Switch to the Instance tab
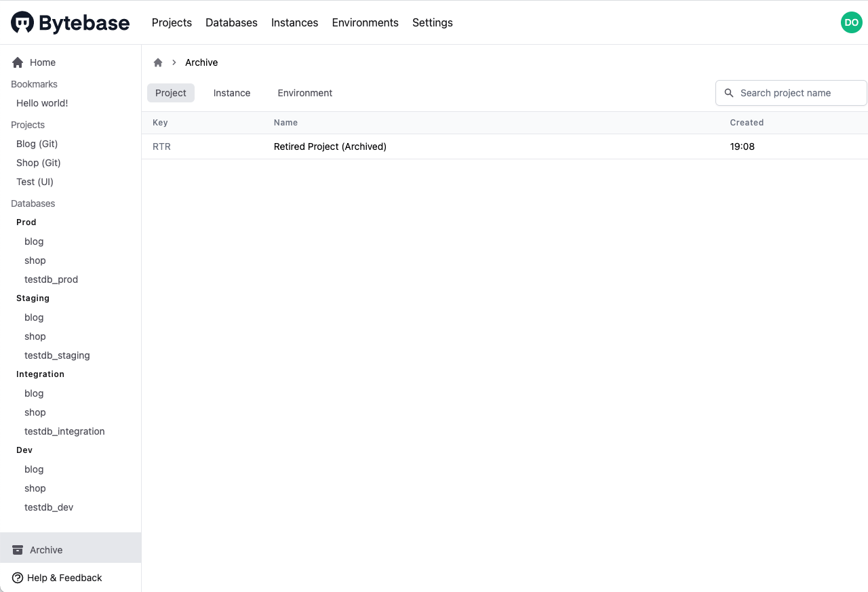The width and height of the screenshot is (868, 592). coord(232,93)
